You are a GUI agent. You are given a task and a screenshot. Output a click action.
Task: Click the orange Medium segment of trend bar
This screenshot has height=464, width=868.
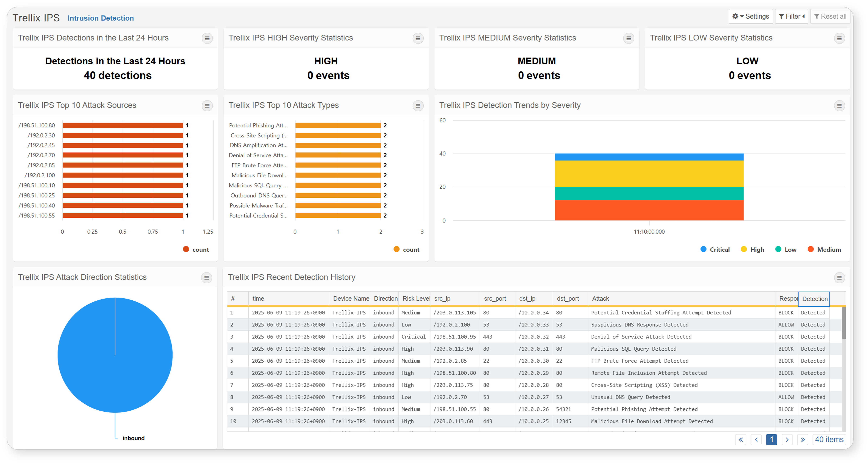(649, 210)
